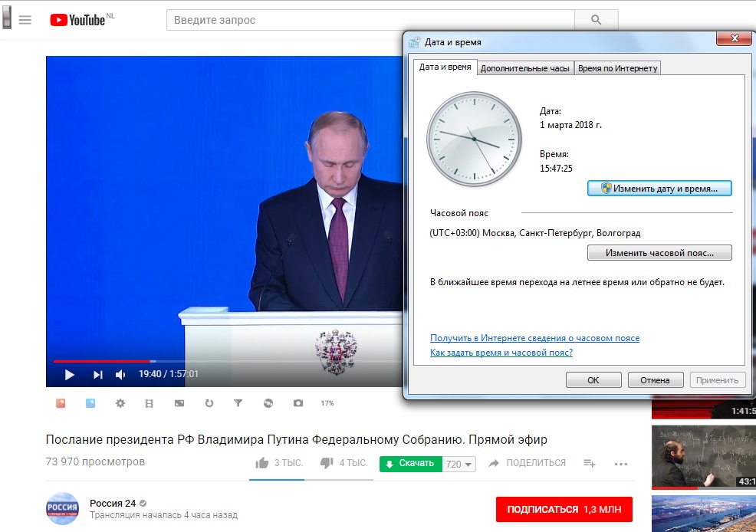Screen dimensions: 756x532
Task: Click the search magnifier button
Action: tap(597, 20)
